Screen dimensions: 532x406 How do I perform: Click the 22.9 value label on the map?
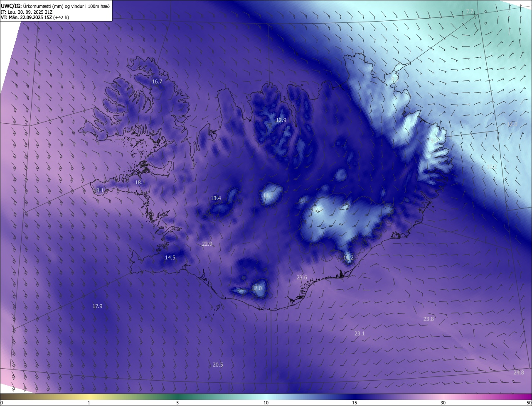(x=207, y=244)
